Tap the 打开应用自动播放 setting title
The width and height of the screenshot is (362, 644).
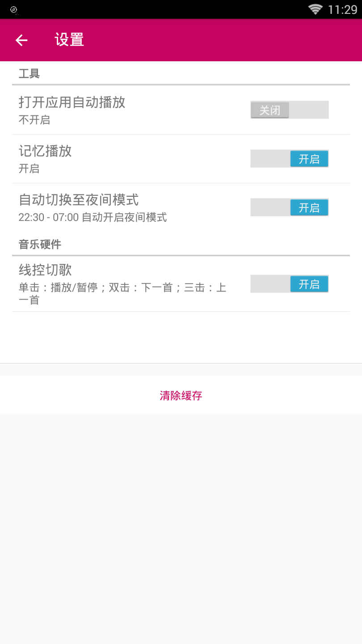tap(72, 102)
